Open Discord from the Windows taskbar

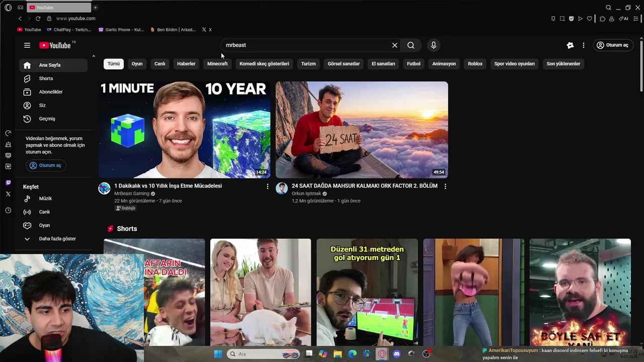[396, 354]
